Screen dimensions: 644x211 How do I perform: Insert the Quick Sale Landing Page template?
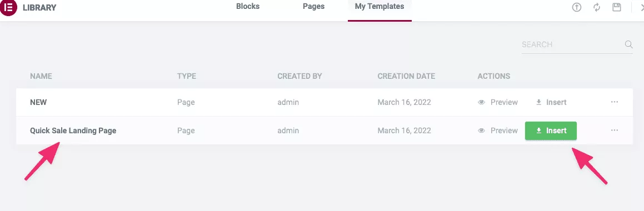(551, 130)
